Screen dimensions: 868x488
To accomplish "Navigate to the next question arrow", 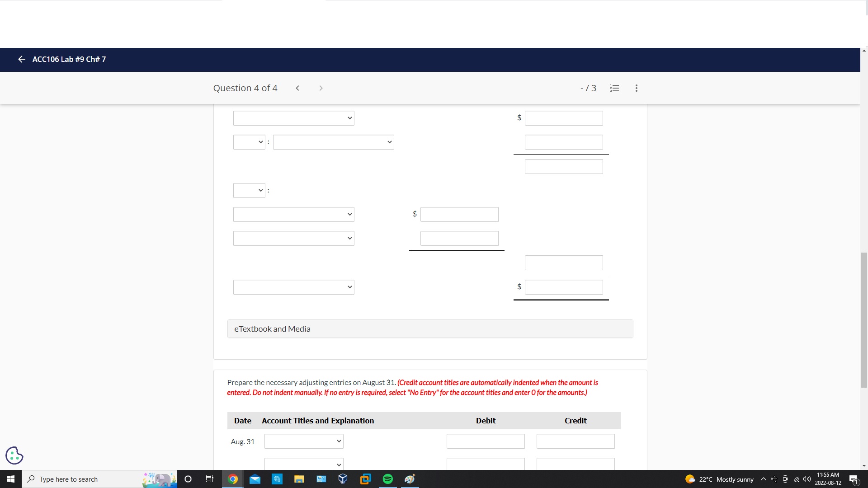I will 321,88.
